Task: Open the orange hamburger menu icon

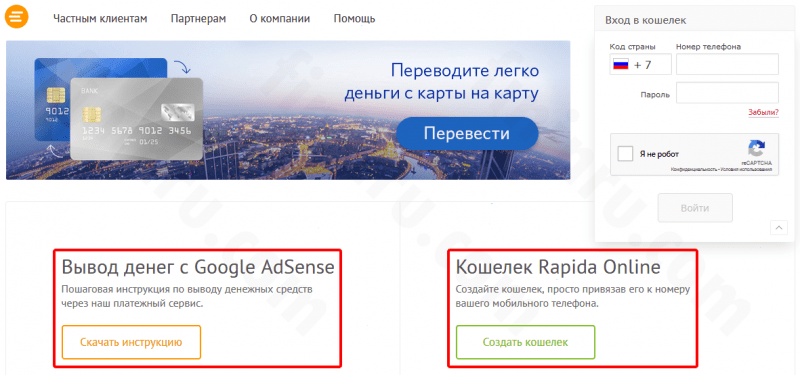Action: pyautogui.click(x=16, y=16)
